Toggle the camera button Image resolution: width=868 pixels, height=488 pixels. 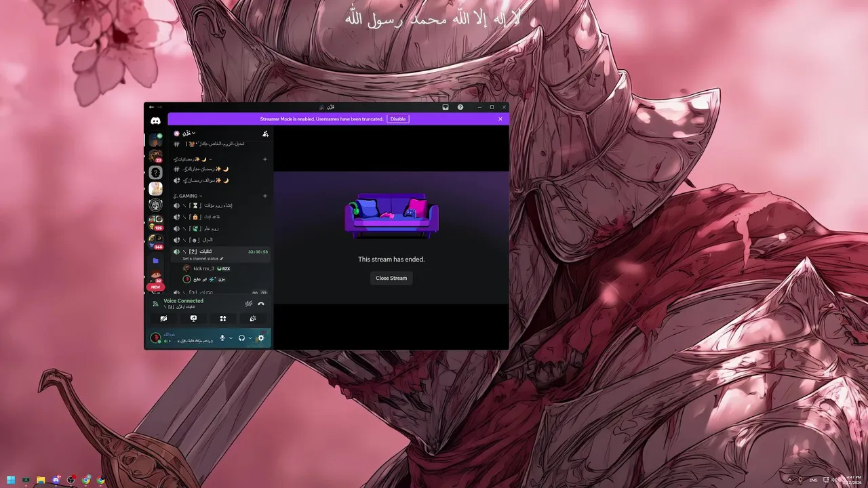(163, 319)
